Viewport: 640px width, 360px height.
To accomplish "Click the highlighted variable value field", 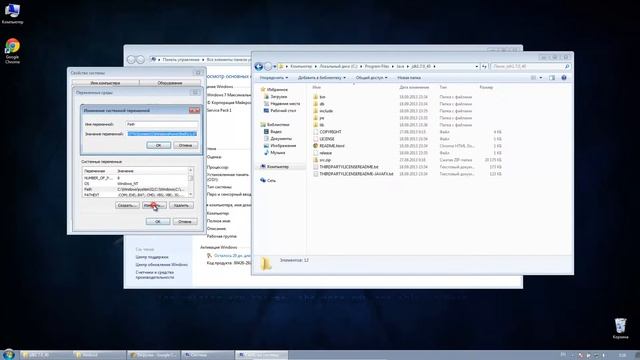I will pos(162,134).
